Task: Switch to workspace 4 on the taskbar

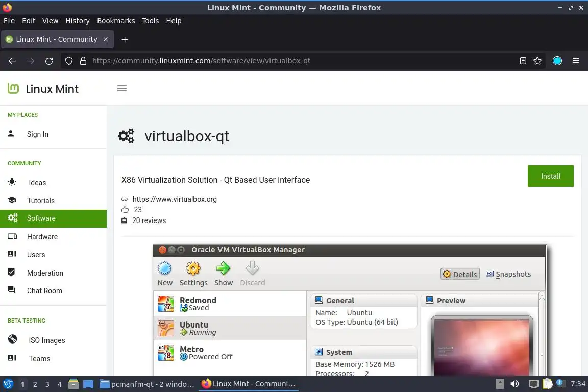Action: pyautogui.click(x=60, y=384)
